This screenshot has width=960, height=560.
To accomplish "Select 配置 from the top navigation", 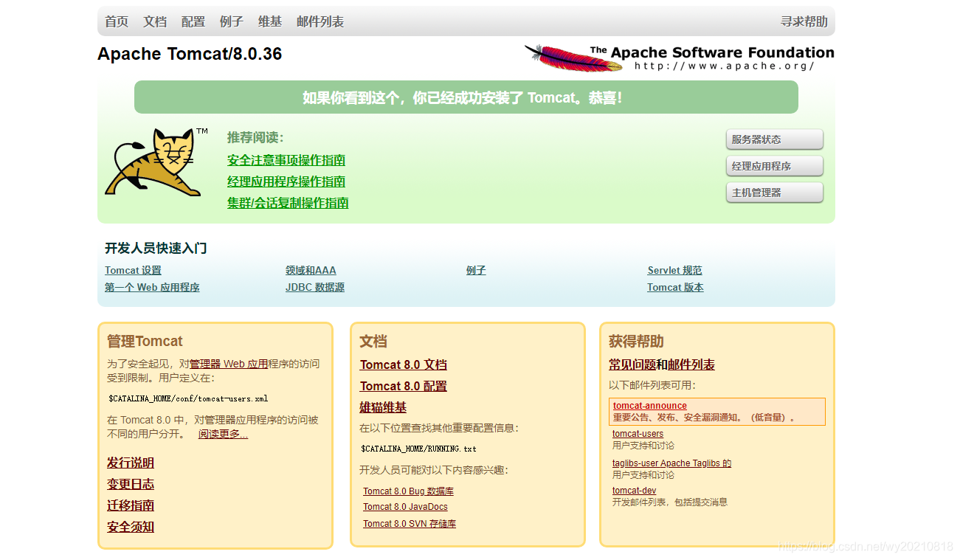I will (x=193, y=21).
